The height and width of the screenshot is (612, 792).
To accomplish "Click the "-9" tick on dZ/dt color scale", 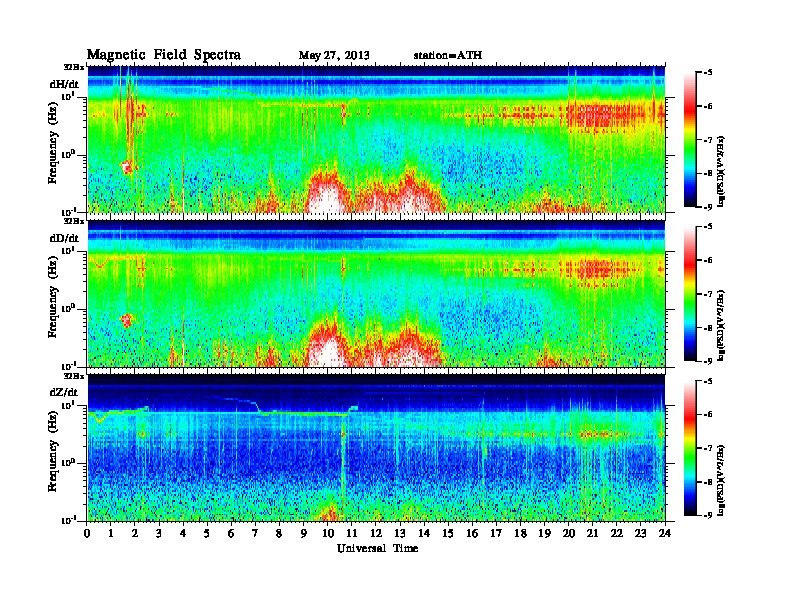I will [x=708, y=515].
